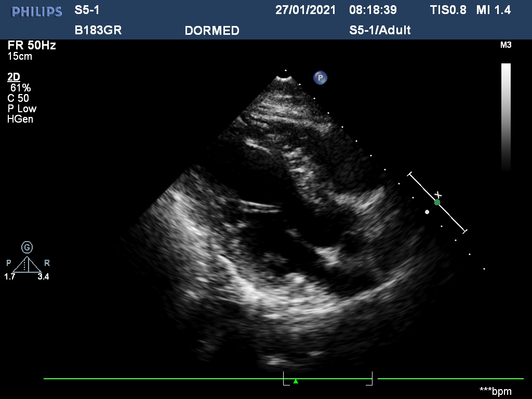This screenshot has width=532, height=399.
Task: Toggle the HGen harmonics setting
Action: pos(20,119)
